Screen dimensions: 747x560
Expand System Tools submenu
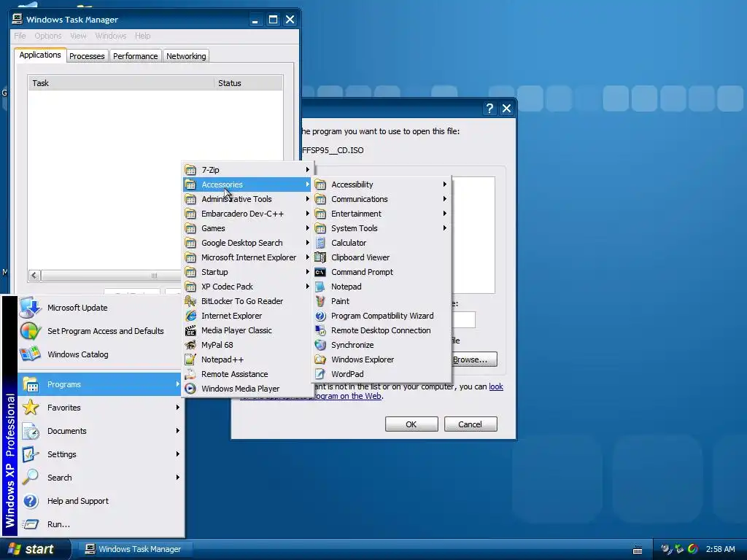click(382, 228)
